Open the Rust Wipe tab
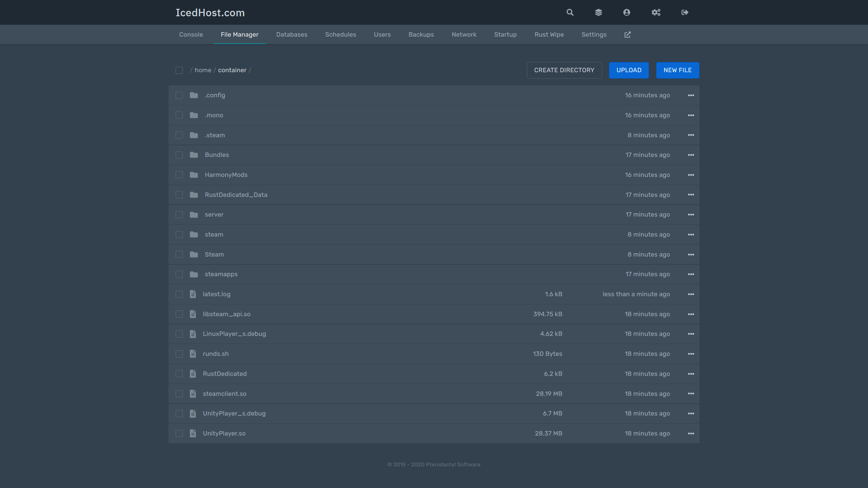 click(x=549, y=34)
